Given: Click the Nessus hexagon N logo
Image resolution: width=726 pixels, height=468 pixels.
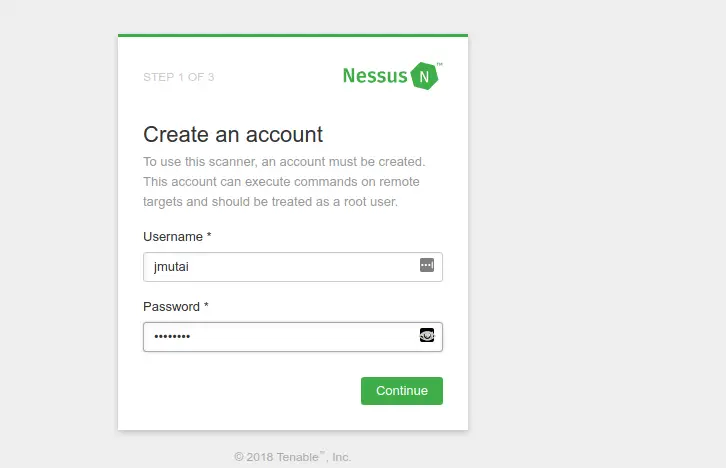Looking at the screenshot, I should (x=424, y=76).
